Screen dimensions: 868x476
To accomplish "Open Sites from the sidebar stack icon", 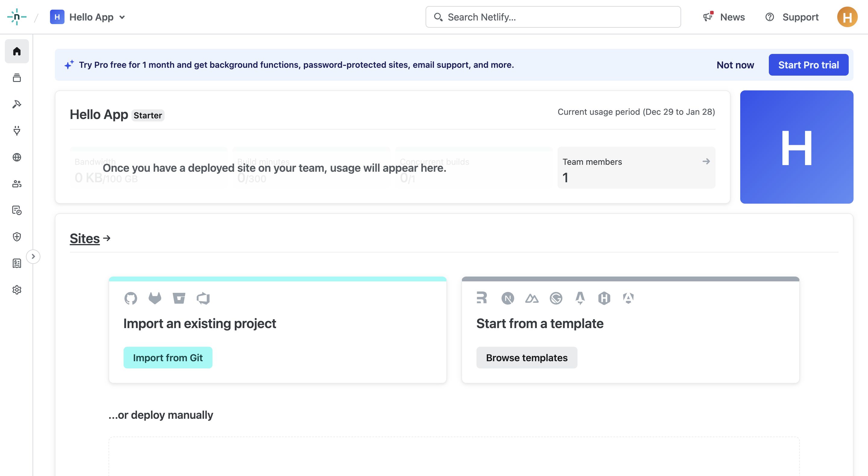I will pos(17,78).
